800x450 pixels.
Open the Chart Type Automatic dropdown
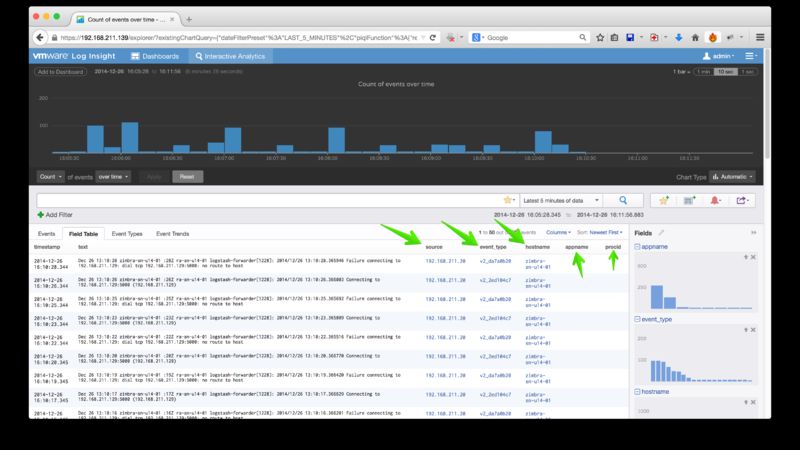click(733, 177)
